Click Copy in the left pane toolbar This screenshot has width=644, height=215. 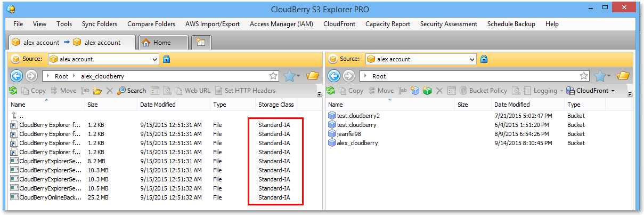[x=33, y=91]
